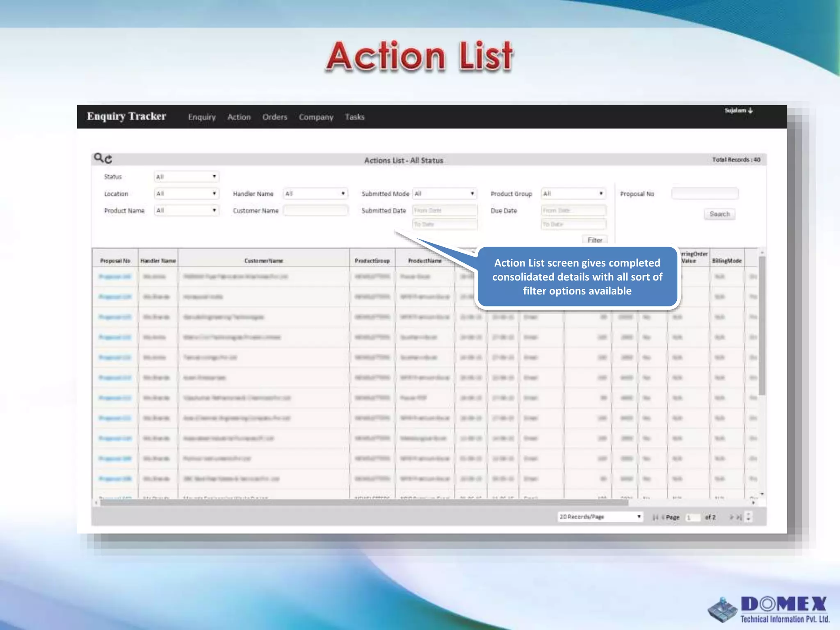Click the Search button

[719, 214]
